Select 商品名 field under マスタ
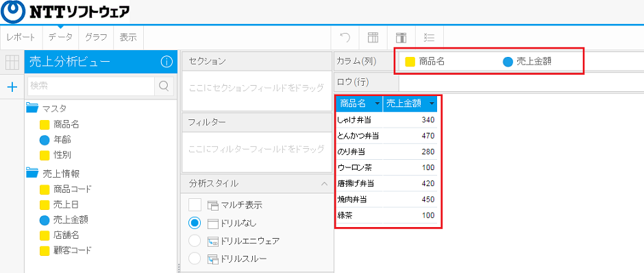644x273 pixels. coord(66,125)
